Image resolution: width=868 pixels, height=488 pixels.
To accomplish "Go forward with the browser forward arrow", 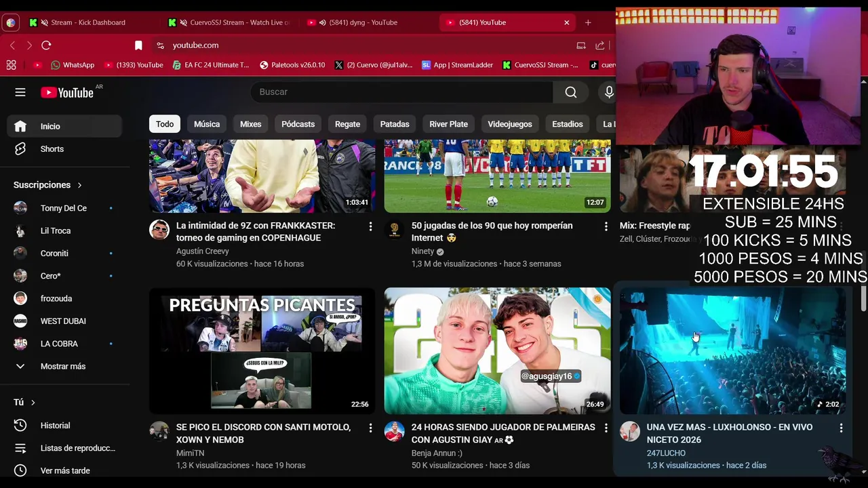I will pos(28,45).
